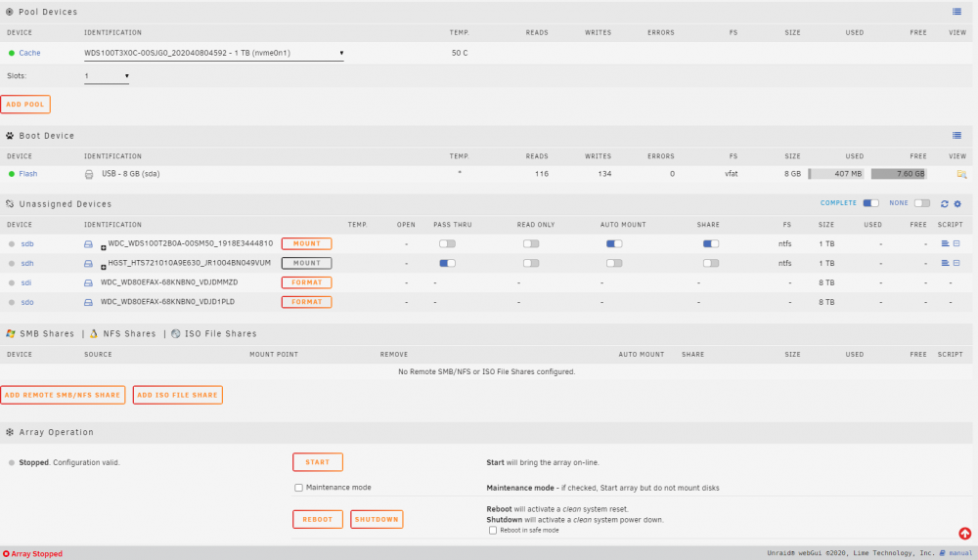Start the array
This screenshot has width=978, height=560.
pyautogui.click(x=318, y=462)
